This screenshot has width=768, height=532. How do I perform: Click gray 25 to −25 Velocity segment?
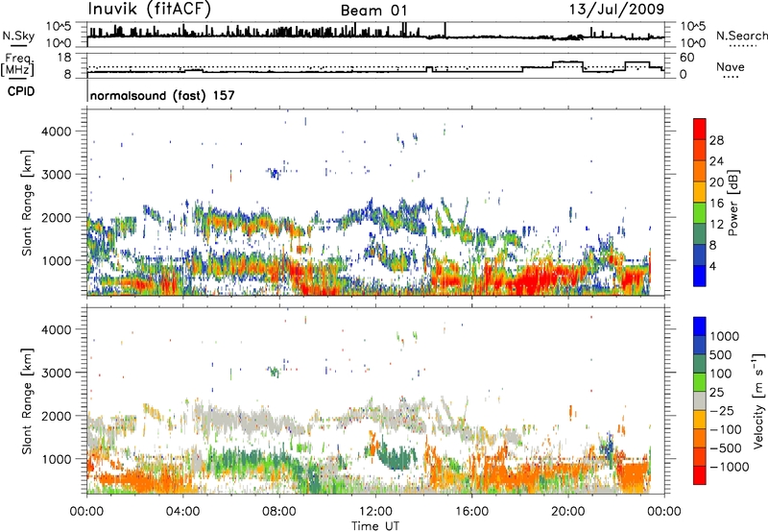click(x=700, y=400)
